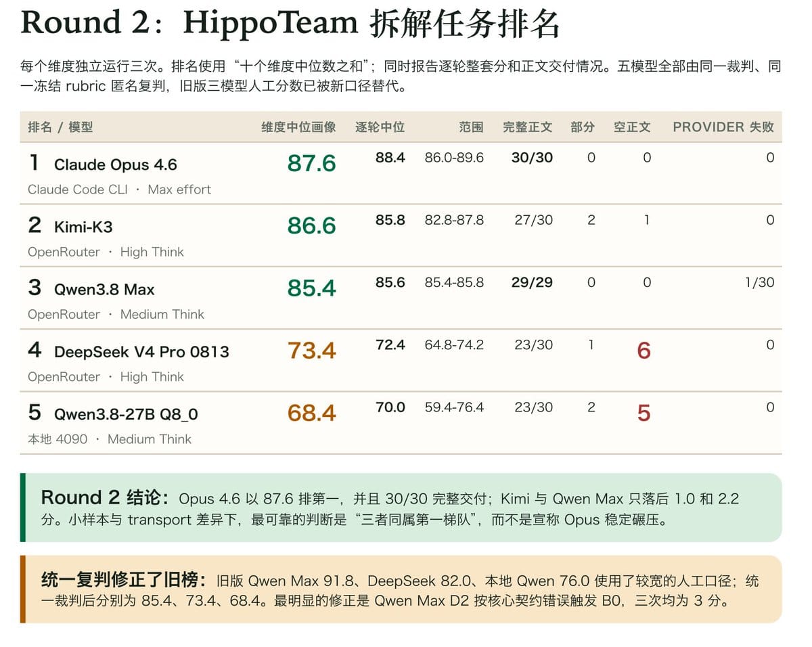This screenshot has width=812, height=647.
Task: Click the green score 85.4
Action: point(311,288)
